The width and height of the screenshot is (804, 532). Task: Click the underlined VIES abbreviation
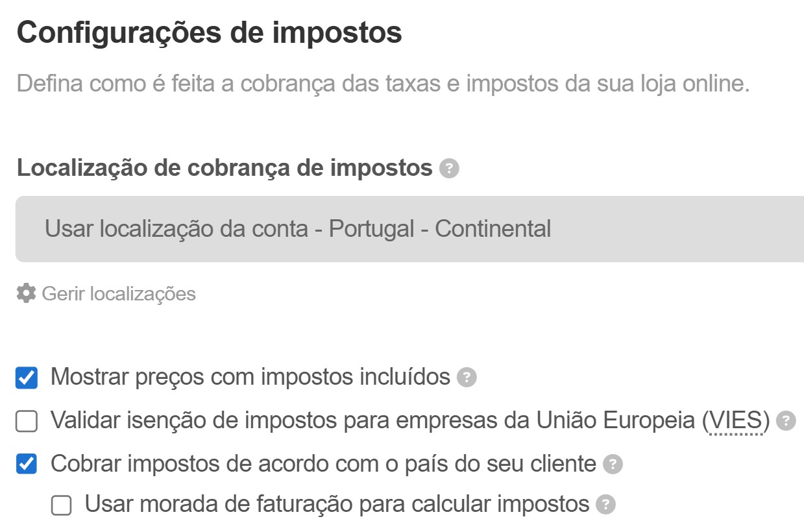735,422
